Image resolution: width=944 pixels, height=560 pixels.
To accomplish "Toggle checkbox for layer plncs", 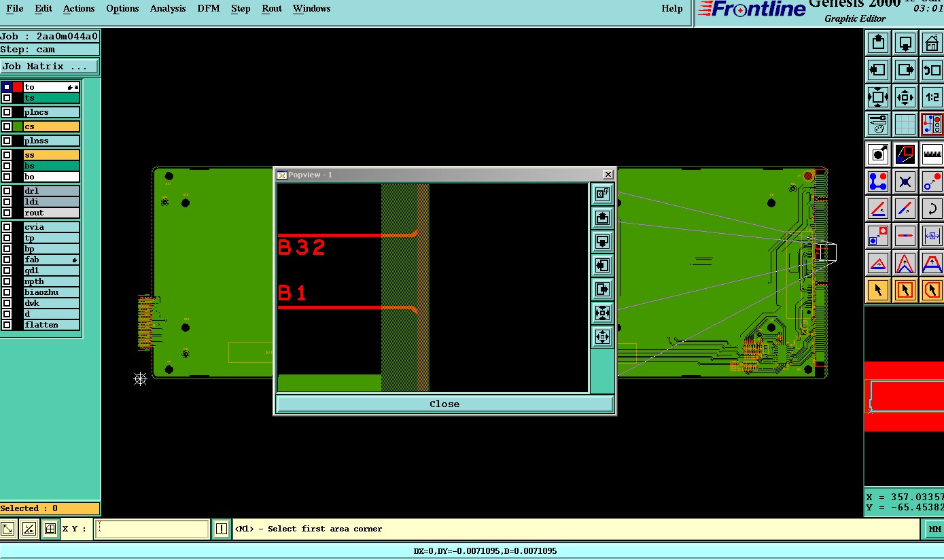I will tap(7, 112).
